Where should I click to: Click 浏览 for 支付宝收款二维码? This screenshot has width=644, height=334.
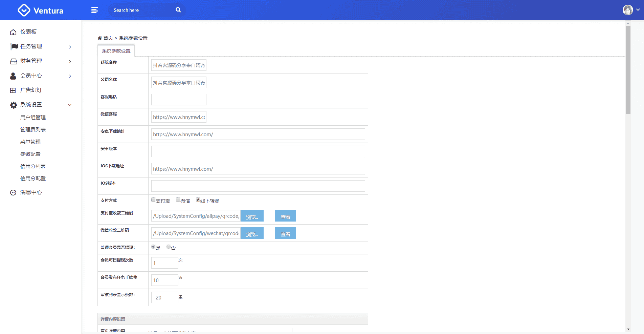(x=252, y=216)
